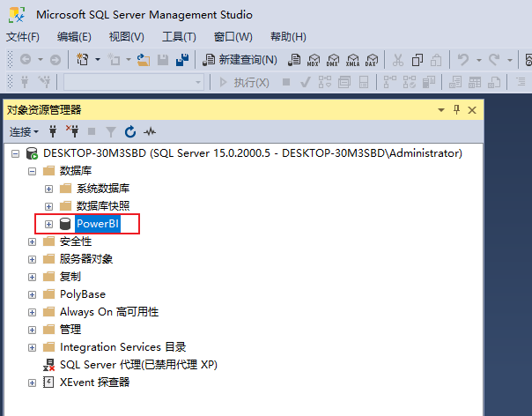
Task: Click the Navigate Forward icon
Action: [x=55, y=60]
